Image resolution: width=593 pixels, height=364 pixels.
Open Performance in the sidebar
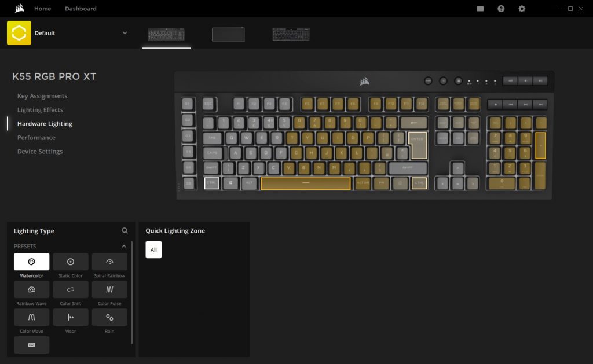click(x=36, y=138)
